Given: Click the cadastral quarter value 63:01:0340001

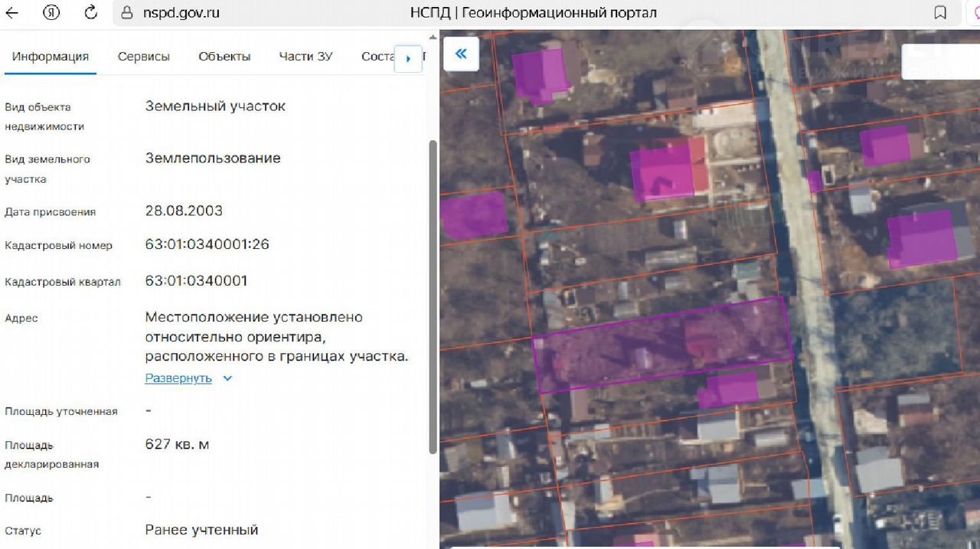Looking at the screenshot, I should tap(196, 281).
